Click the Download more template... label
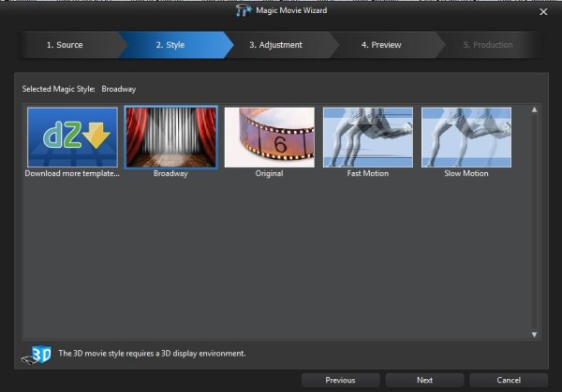This screenshot has width=562, height=392. pyautogui.click(x=72, y=174)
